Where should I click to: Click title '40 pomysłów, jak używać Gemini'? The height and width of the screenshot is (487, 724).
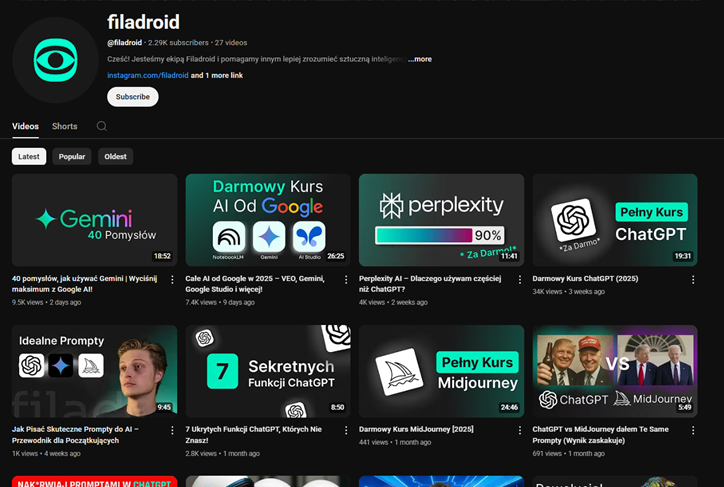(84, 284)
